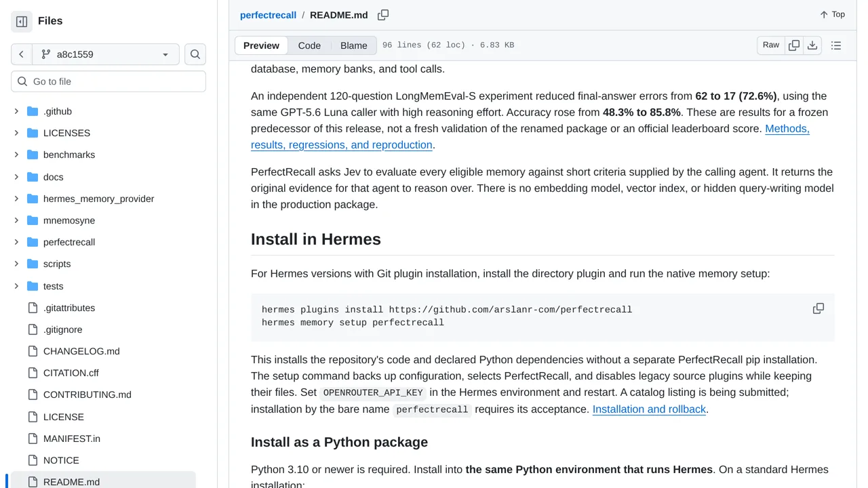
Task: Focus the Go to file field
Action: 108,81
